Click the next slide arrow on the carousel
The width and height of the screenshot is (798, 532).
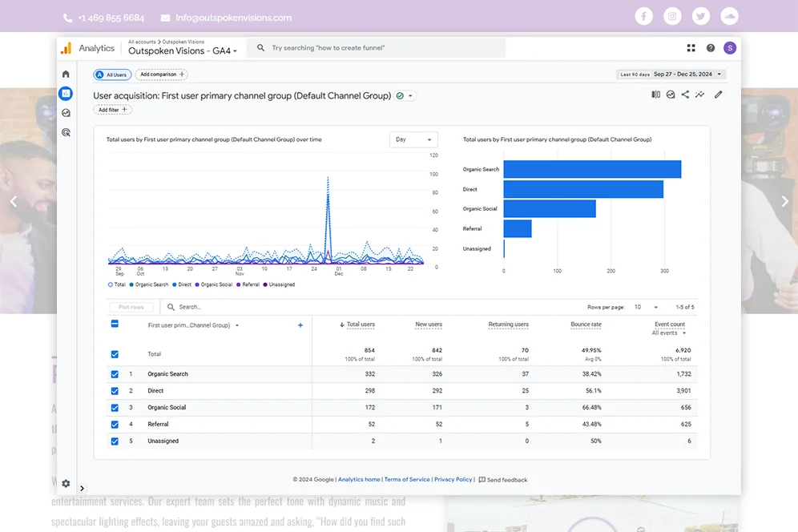(x=784, y=202)
